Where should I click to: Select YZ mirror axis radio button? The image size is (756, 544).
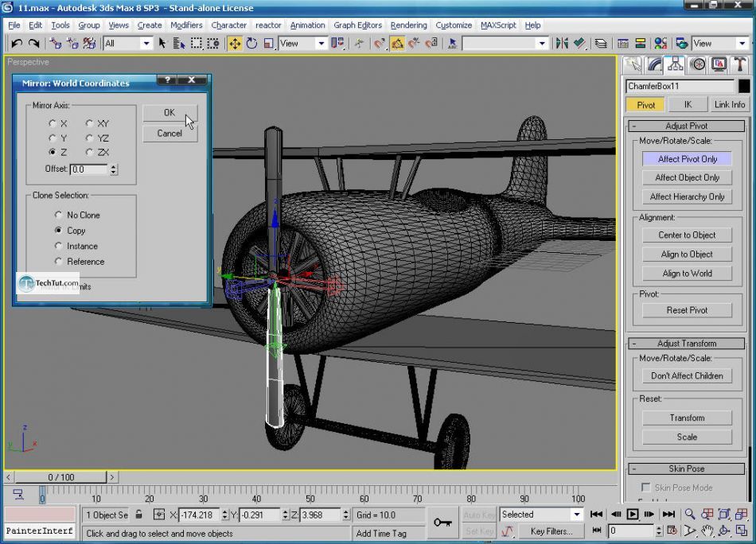89,138
